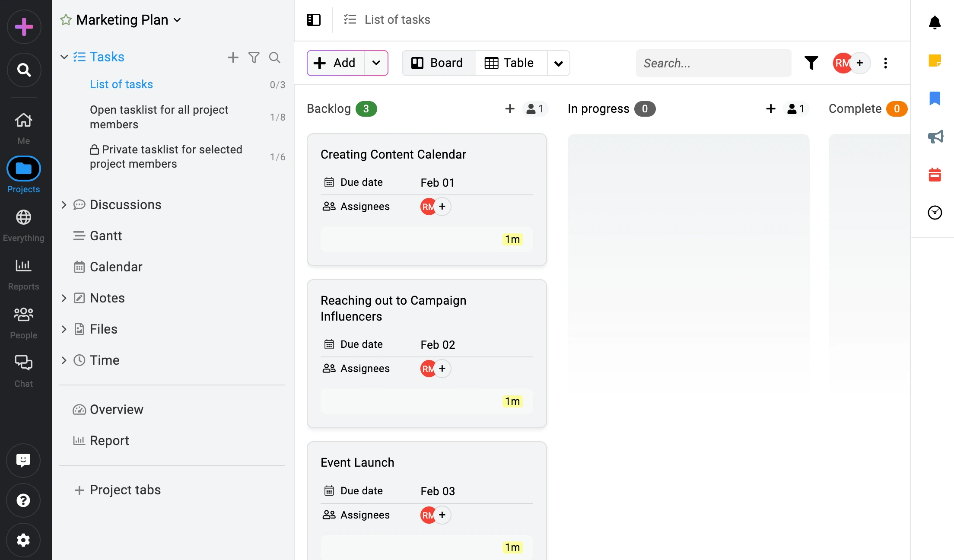Image resolution: width=954 pixels, height=560 pixels.
Task: Add assignee to Creating Content Calendar
Action: [442, 207]
